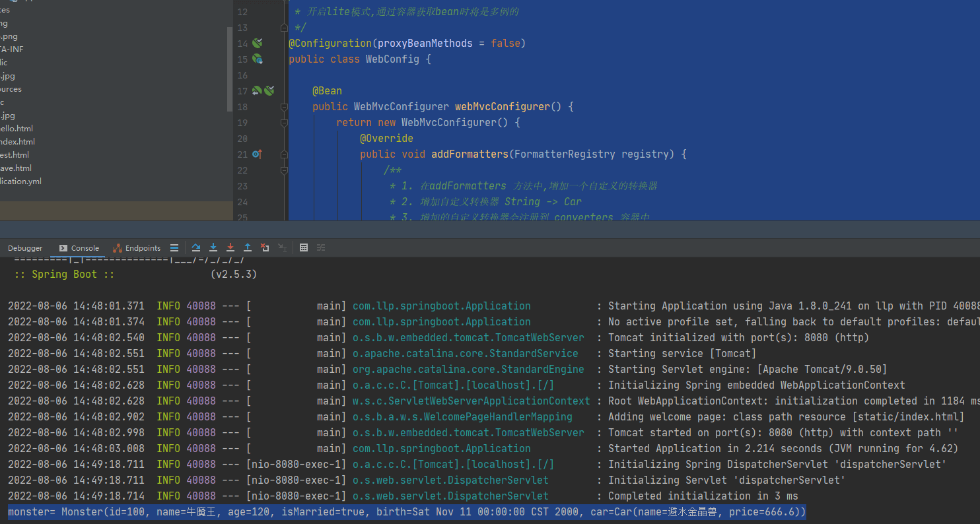Click the FormatterRegistry parameter type
This screenshot has height=524, width=980.
point(565,154)
